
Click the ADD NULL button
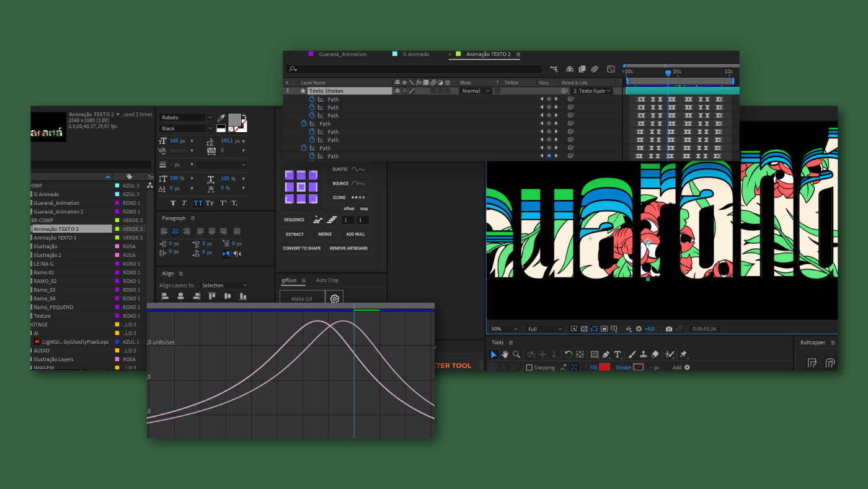(x=356, y=234)
